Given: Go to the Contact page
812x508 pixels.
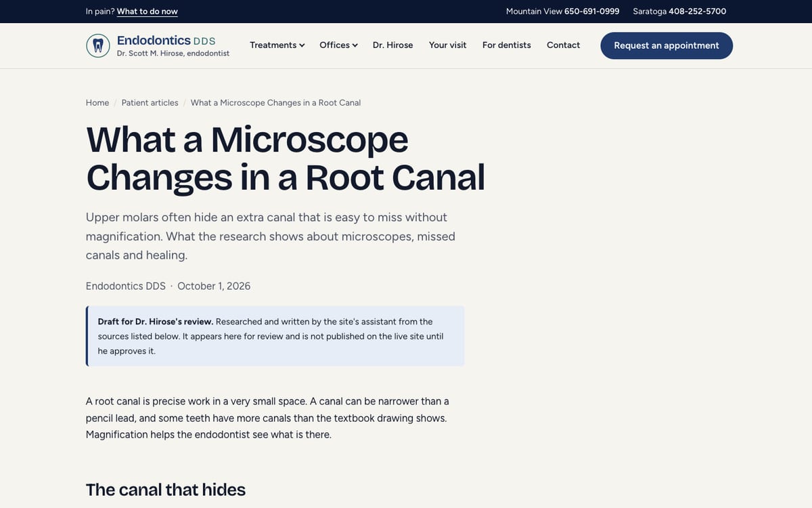Looking at the screenshot, I should coord(563,45).
